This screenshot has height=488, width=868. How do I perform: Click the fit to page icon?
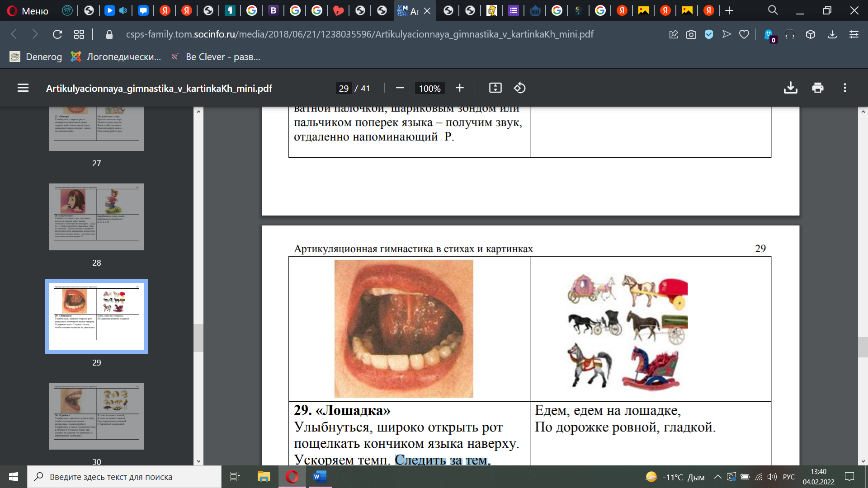coord(495,88)
